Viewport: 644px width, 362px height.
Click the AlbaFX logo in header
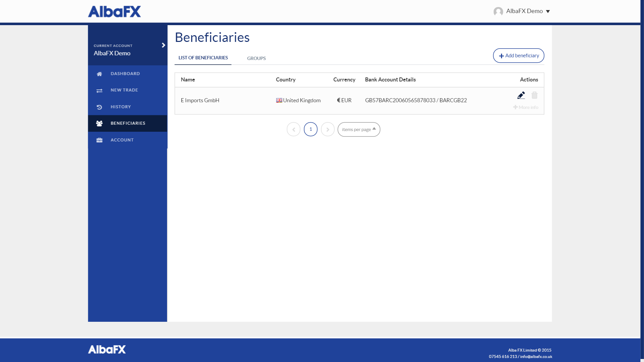pos(114,11)
